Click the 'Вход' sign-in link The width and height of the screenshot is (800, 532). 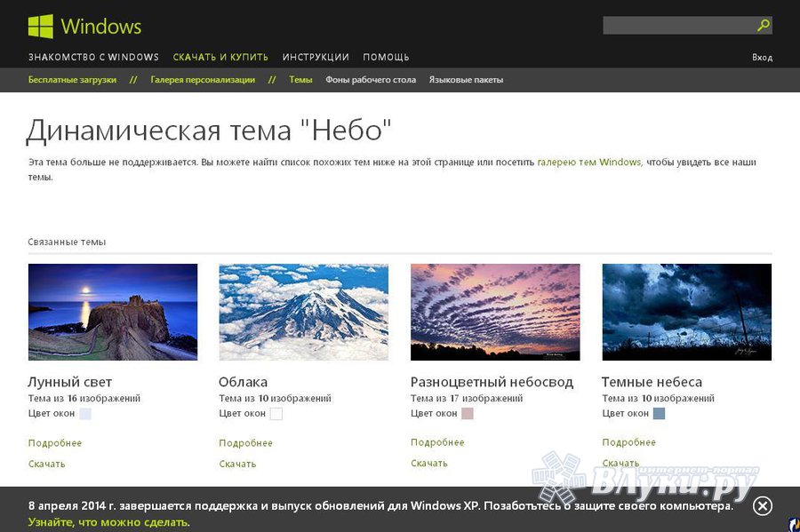762,58
